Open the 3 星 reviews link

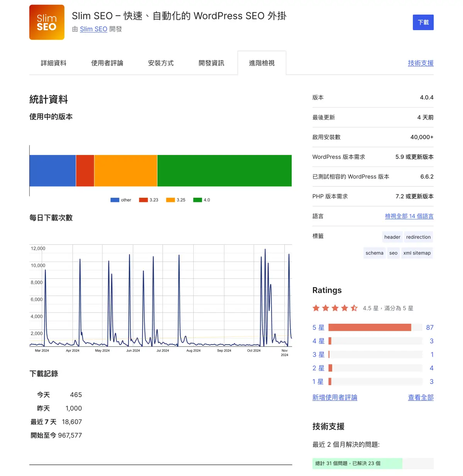tap(318, 355)
